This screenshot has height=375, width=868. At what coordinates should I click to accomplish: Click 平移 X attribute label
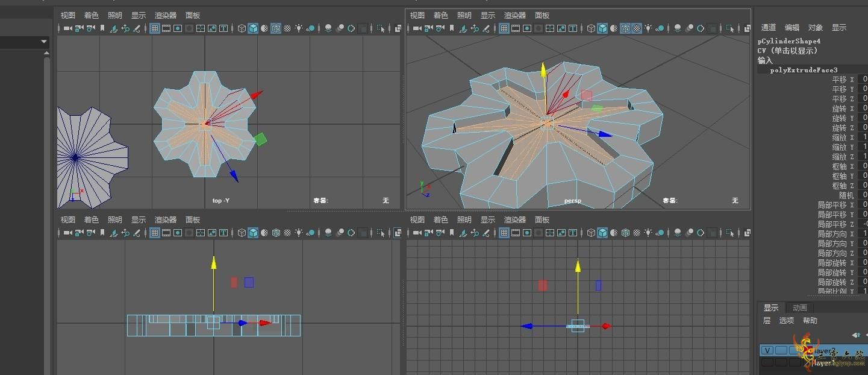coord(843,80)
